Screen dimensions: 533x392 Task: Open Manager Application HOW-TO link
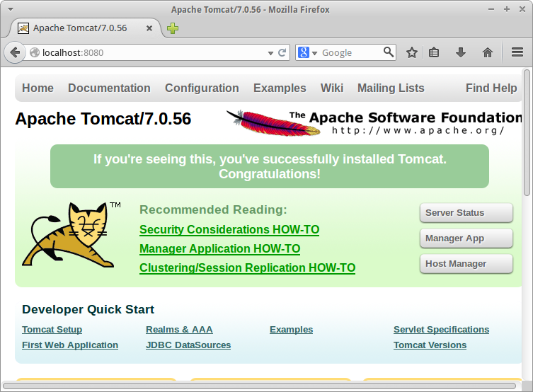coord(220,249)
